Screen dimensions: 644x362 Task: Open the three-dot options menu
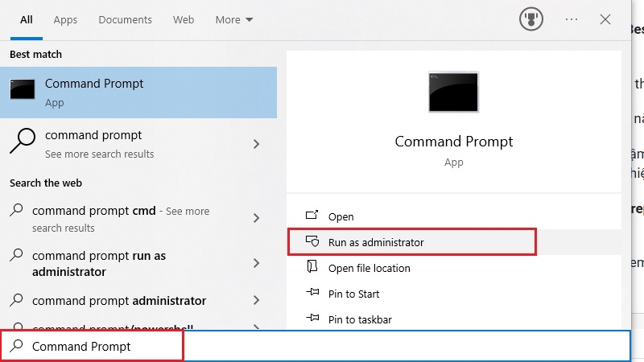click(x=572, y=19)
